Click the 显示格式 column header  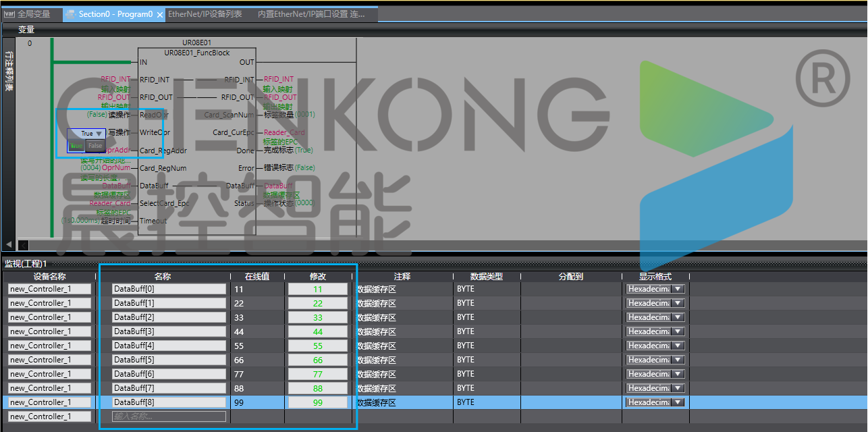[x=655, y=277]
